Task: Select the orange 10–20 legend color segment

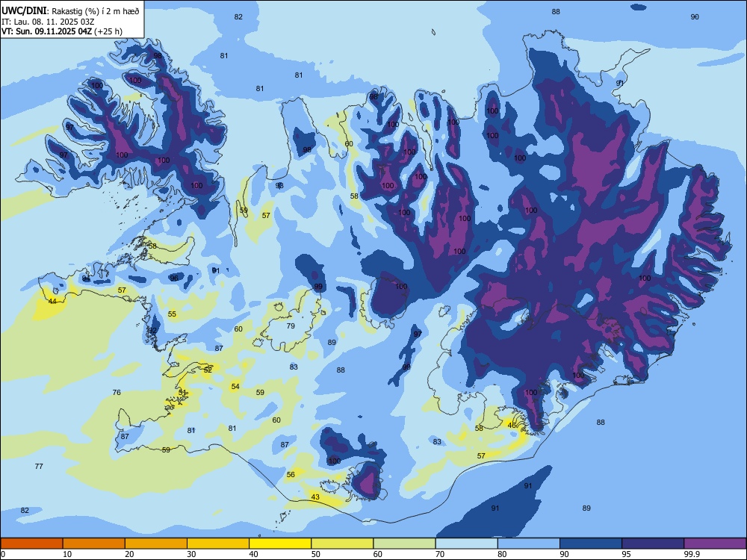Action: pos(94,544)
